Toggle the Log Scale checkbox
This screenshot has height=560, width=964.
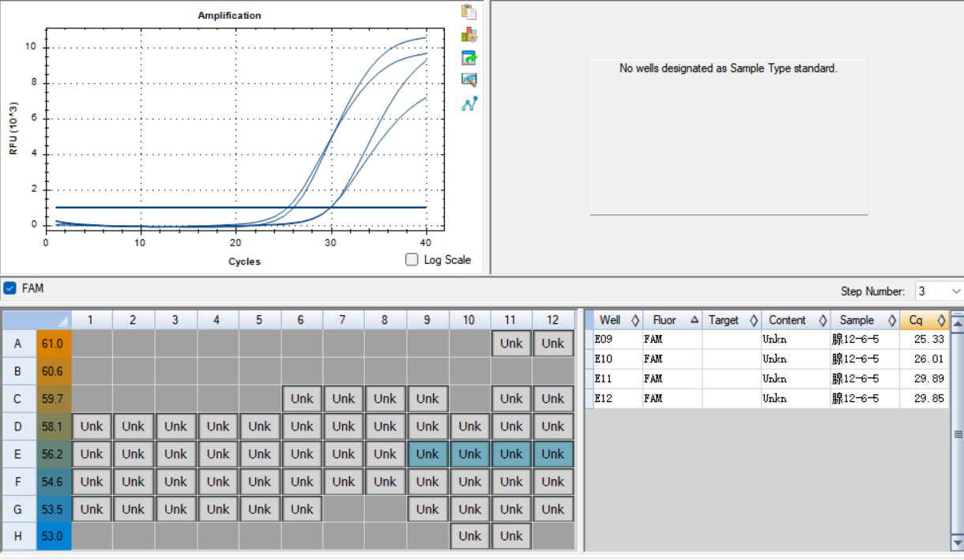412,259
